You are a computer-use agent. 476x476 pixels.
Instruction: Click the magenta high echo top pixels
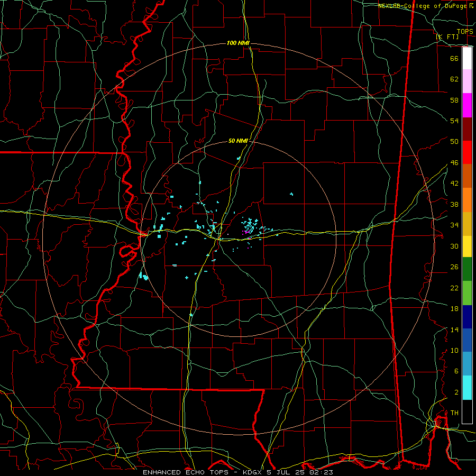(246, 232)
